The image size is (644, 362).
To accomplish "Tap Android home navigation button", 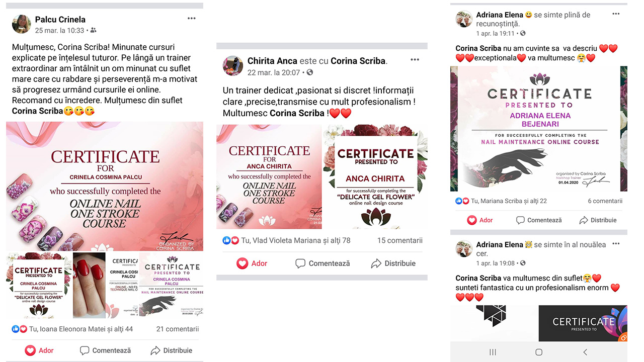I will coord(539,352).
